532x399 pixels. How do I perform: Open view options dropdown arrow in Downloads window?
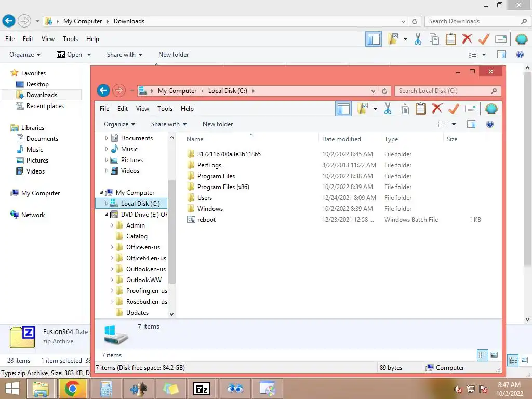[484, 55]
